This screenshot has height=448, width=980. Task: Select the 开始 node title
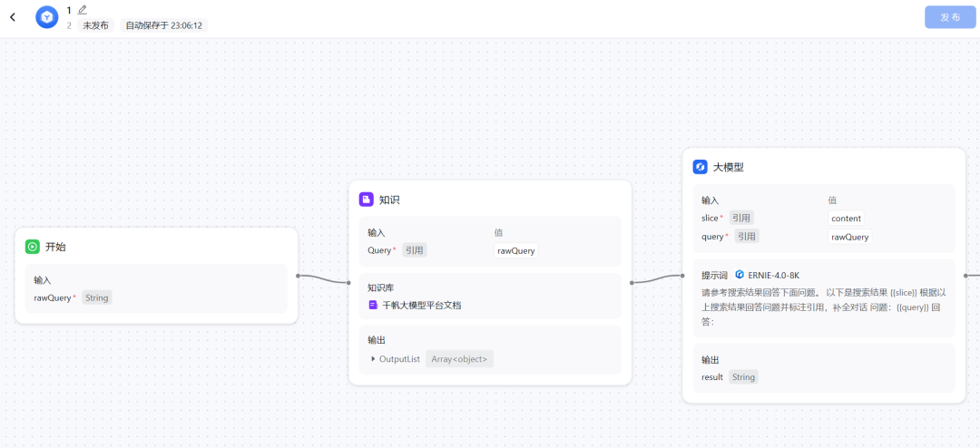[x=55, y=247]
